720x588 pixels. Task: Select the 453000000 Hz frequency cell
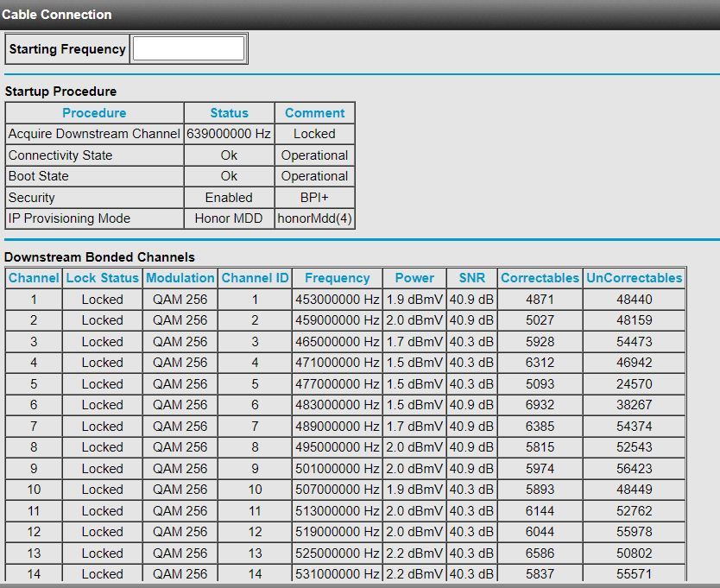337,300
